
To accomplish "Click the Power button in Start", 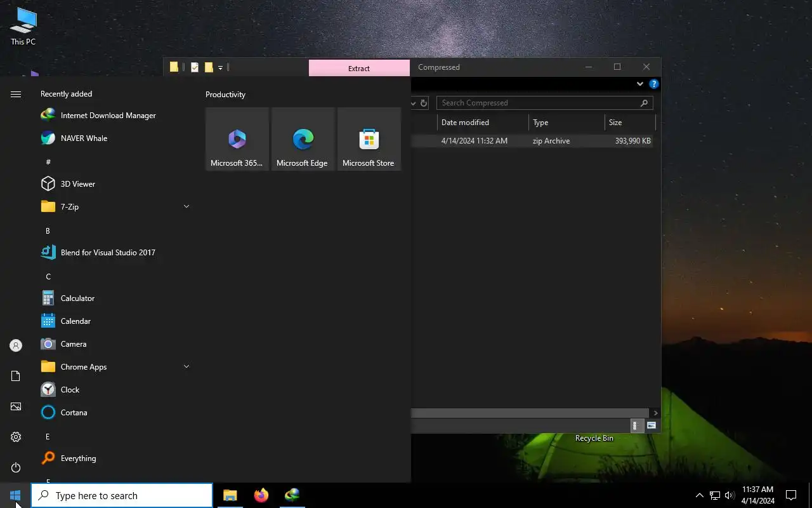I will [16, 467].
